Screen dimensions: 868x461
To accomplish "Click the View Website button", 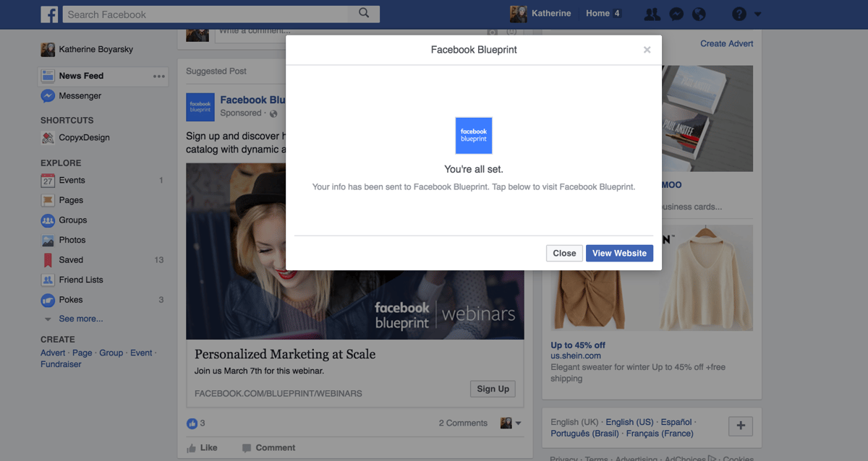I will coord(619,253).
